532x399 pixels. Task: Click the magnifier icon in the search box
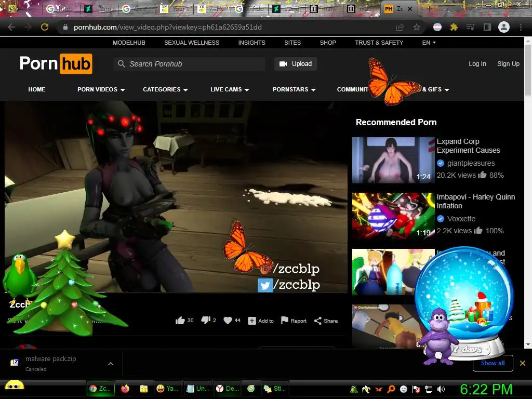pos(122,64)
